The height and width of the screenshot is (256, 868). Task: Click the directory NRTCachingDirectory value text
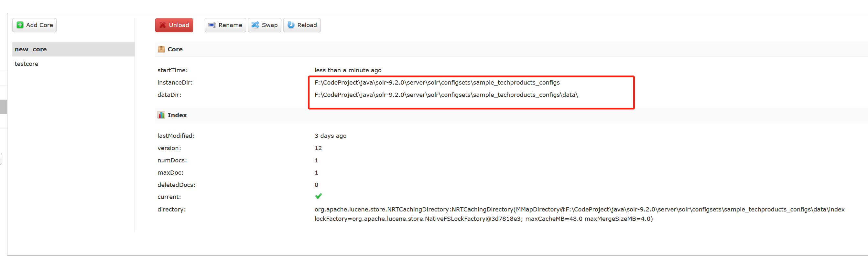(x=579, y=214)
